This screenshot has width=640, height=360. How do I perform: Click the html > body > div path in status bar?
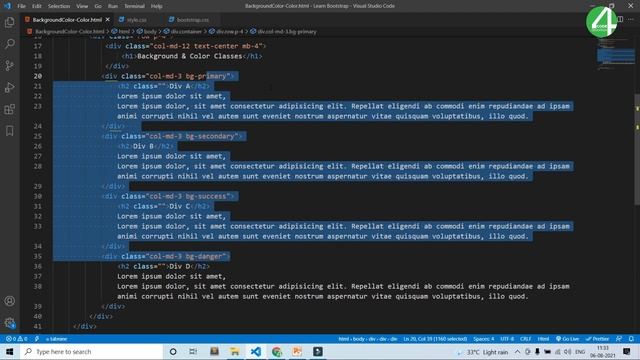[x=367, y=339]
